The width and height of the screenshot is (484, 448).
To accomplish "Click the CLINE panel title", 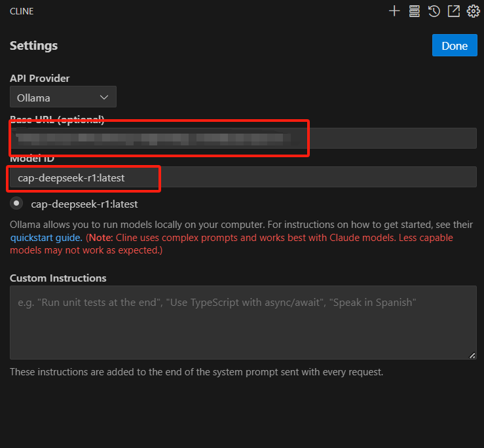I will pos(22,11).
